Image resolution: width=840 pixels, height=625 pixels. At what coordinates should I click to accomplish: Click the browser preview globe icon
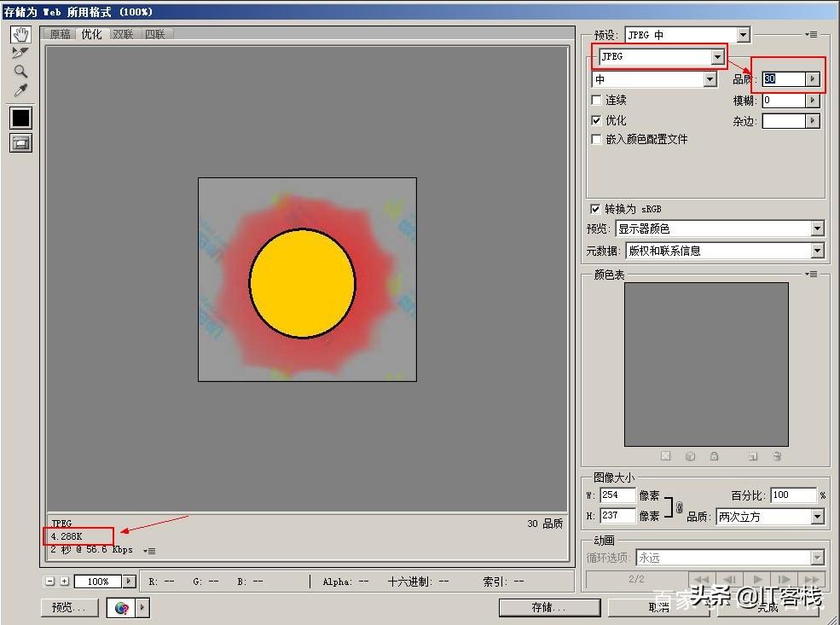click(x=122, y=608)
